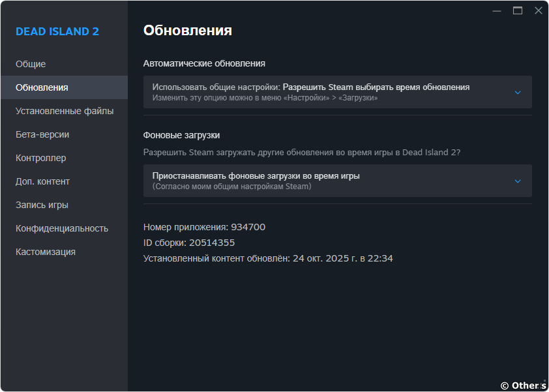Open Доп. контент section
Viewport: 549px width, 392px height.
[42, 181]
